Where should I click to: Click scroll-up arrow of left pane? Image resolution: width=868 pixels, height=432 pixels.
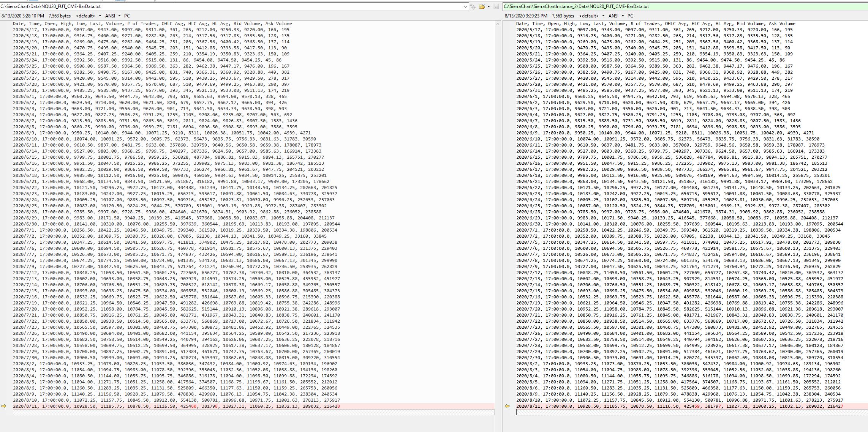[x=498, y=24]
